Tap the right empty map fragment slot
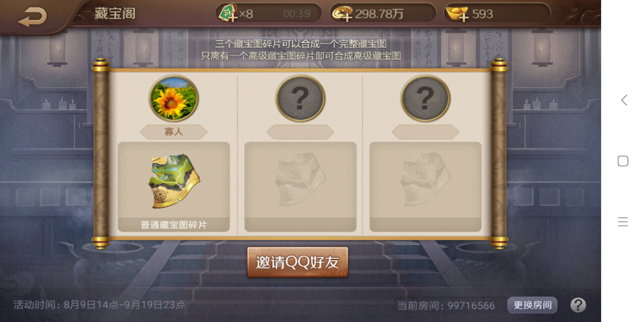Screen dimensions: 644x322 tap(425, 187)
